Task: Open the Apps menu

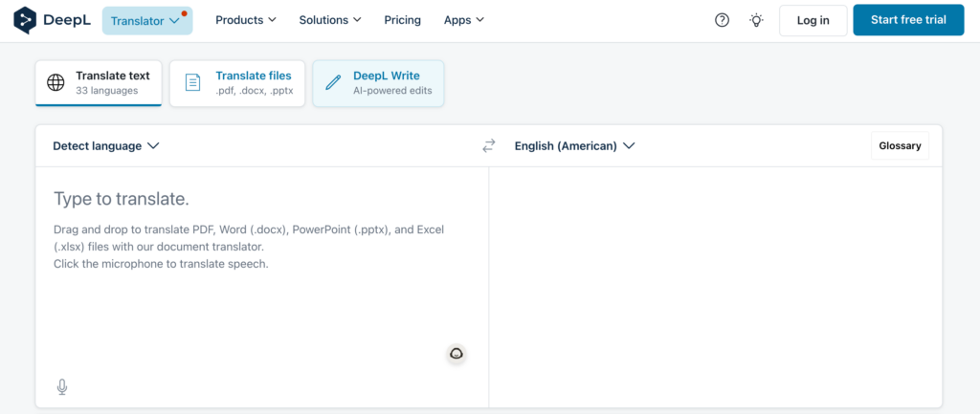Action: 464,20
